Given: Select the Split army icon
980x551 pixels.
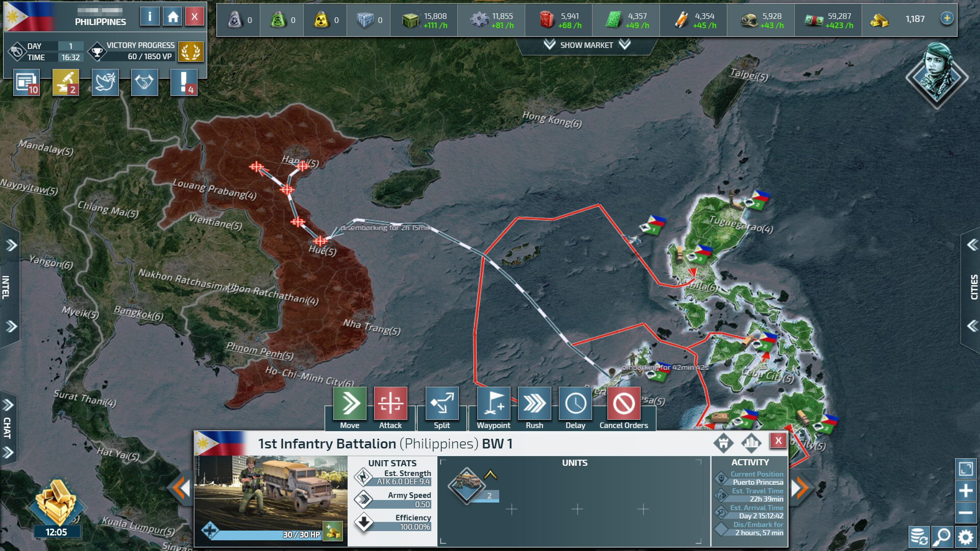Looking at the screenshot, I should click(442, 404).
